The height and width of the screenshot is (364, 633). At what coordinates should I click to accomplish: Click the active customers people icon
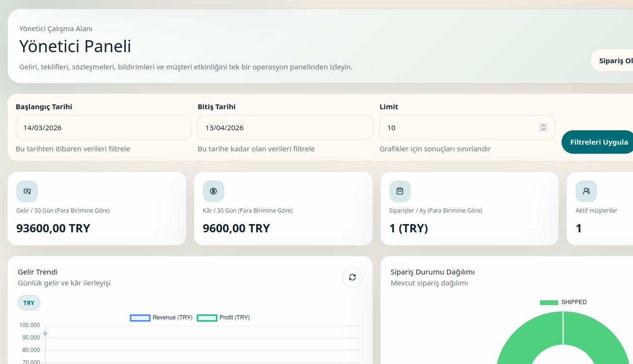[586, 191]
